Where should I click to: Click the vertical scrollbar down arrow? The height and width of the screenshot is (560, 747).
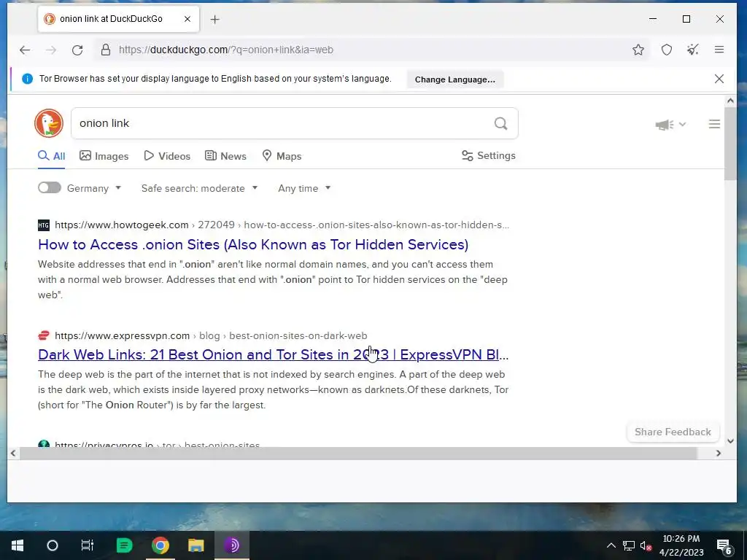[730, 441]
